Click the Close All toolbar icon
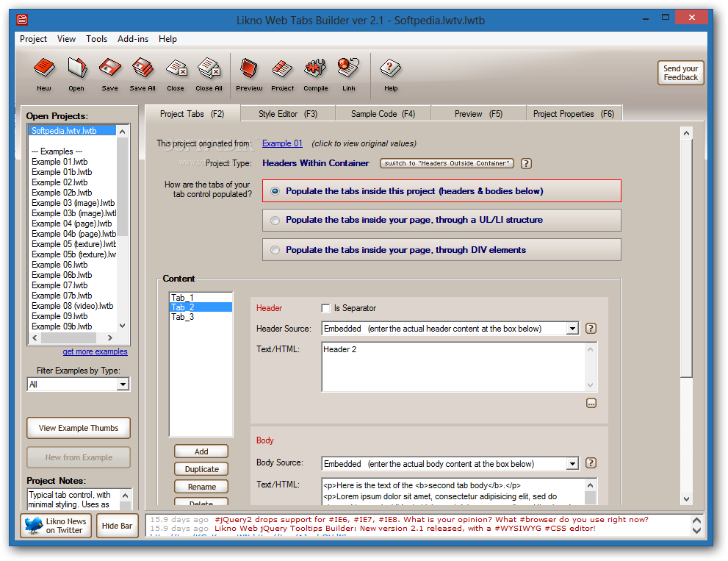 [209, 74]
